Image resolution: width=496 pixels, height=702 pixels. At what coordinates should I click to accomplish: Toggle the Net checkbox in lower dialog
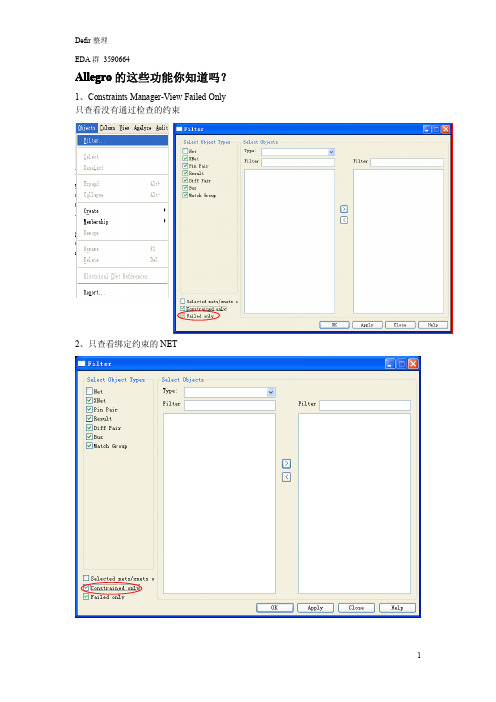click(x=89, y=391)
